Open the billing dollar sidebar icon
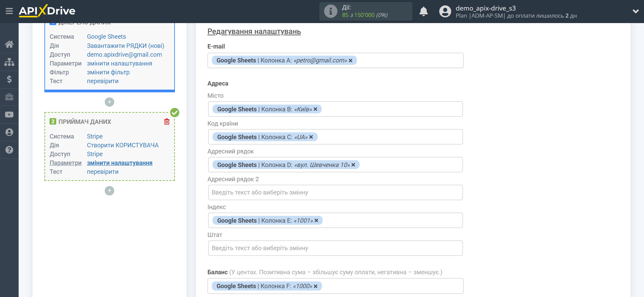 (9, 79)
